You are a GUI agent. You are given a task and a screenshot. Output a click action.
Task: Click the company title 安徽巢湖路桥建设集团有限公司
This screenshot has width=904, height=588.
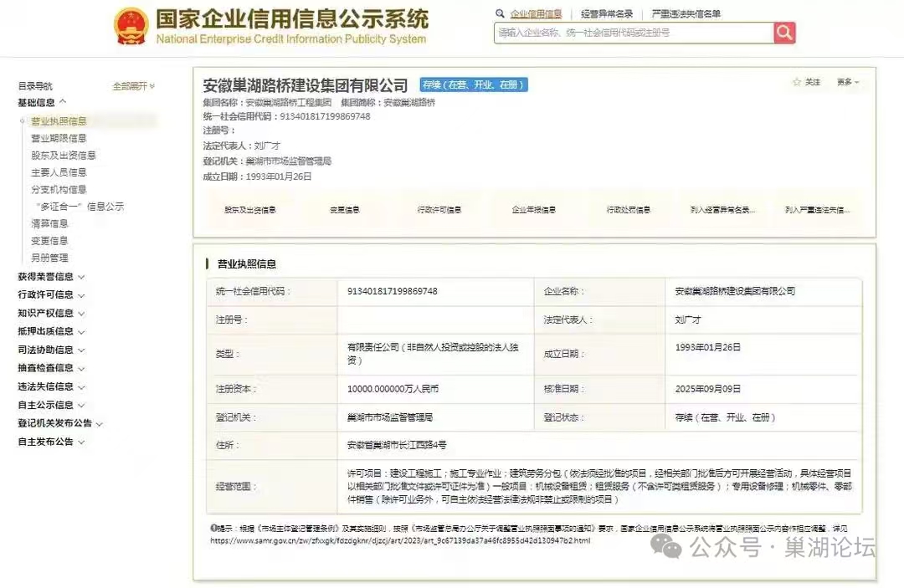[x=306, y=86]
